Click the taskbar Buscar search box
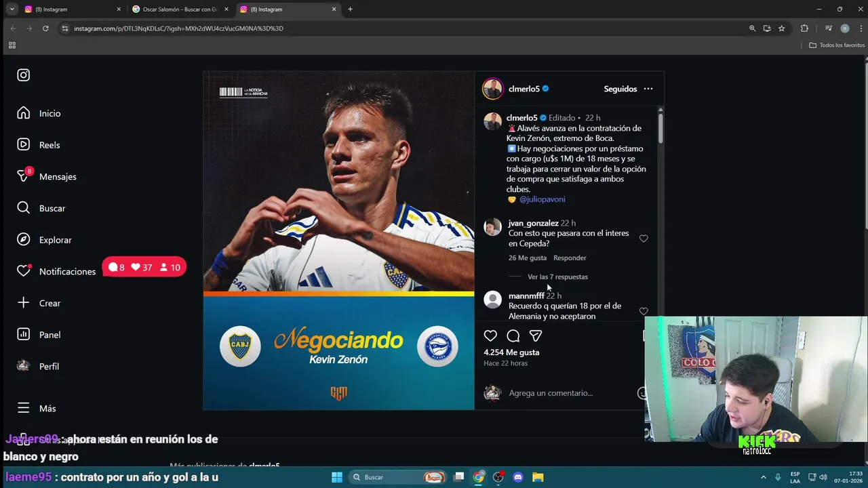 (397, 477)
